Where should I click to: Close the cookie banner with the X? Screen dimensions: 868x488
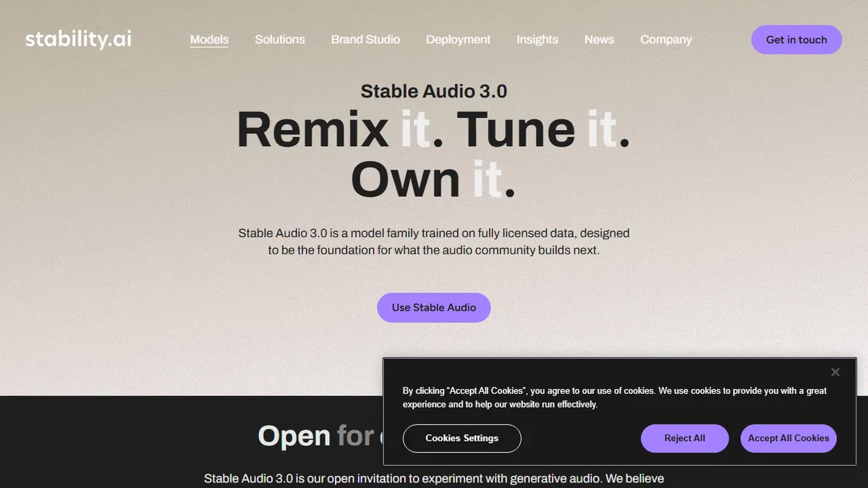(835, 372)
